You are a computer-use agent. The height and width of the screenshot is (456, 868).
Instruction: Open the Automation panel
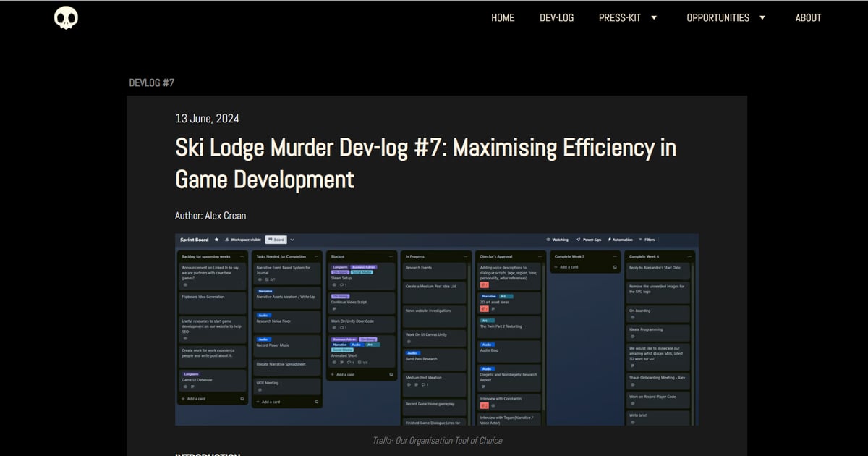coord(619,239)
